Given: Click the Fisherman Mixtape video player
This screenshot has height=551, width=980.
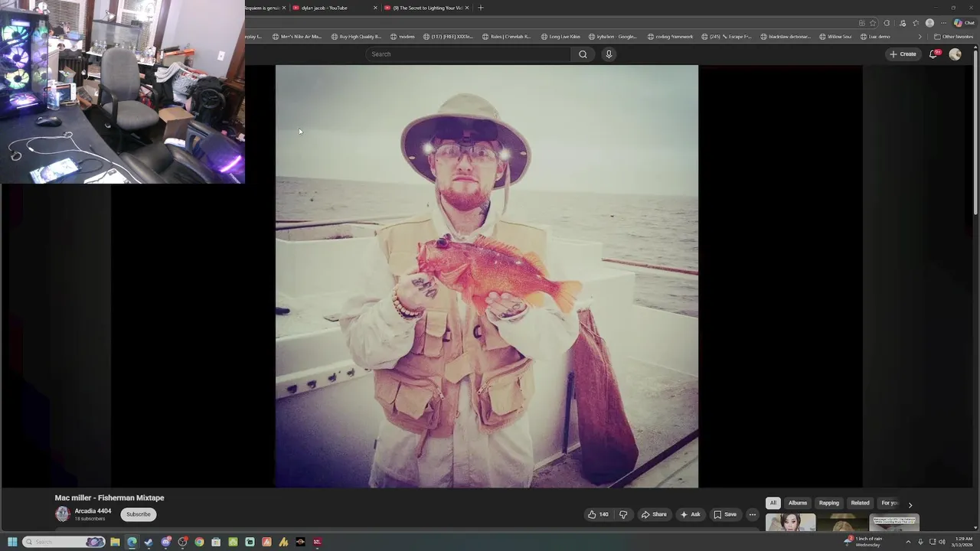Looking at the screenshot, I should (487, 276).
